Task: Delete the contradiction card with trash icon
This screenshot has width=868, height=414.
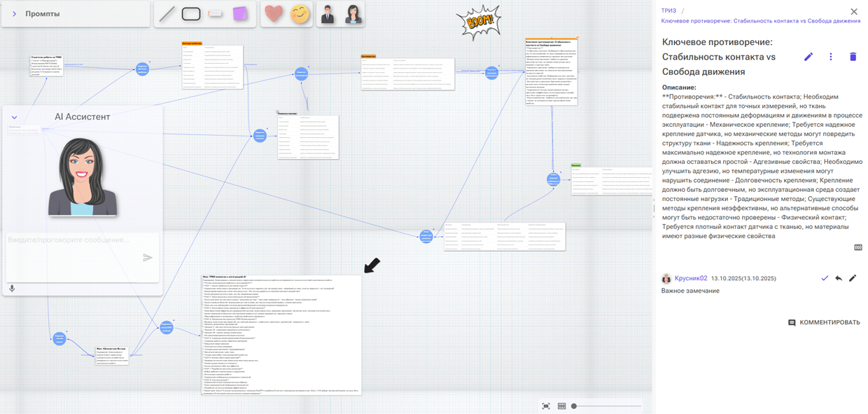Action: [853, 57]
